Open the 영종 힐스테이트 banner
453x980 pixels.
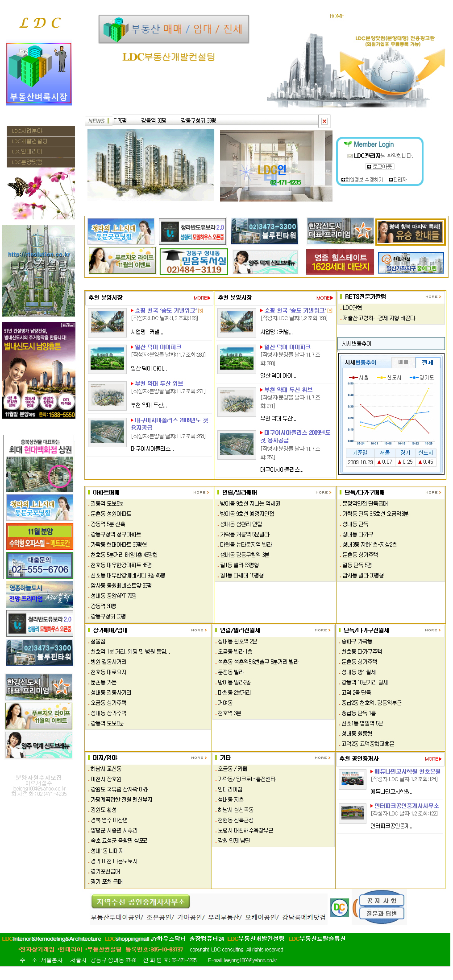[x=341, y=262]
